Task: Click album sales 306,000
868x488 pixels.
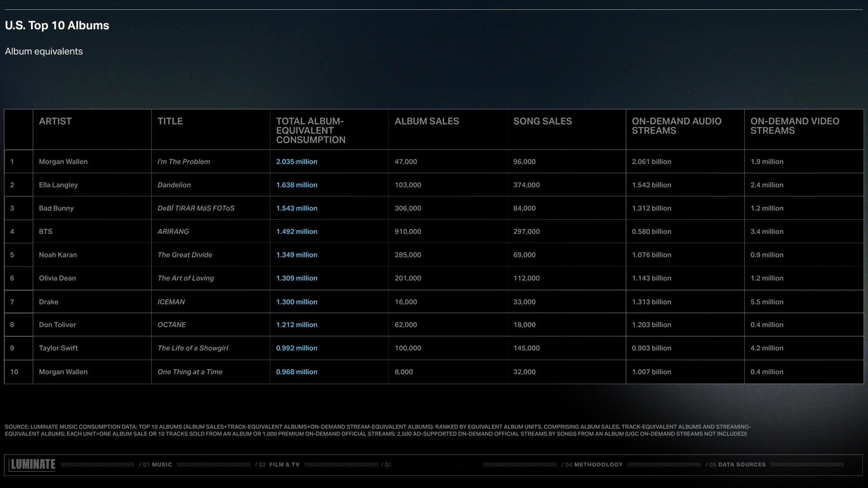Action: pyautogui.click(x=408, y=208)
